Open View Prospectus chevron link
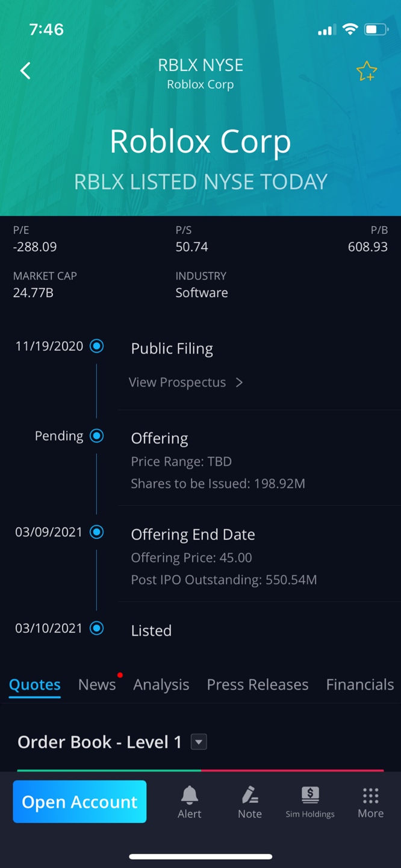Image resolution: width=401 pixels, height=868 pixels. (239, 382)
